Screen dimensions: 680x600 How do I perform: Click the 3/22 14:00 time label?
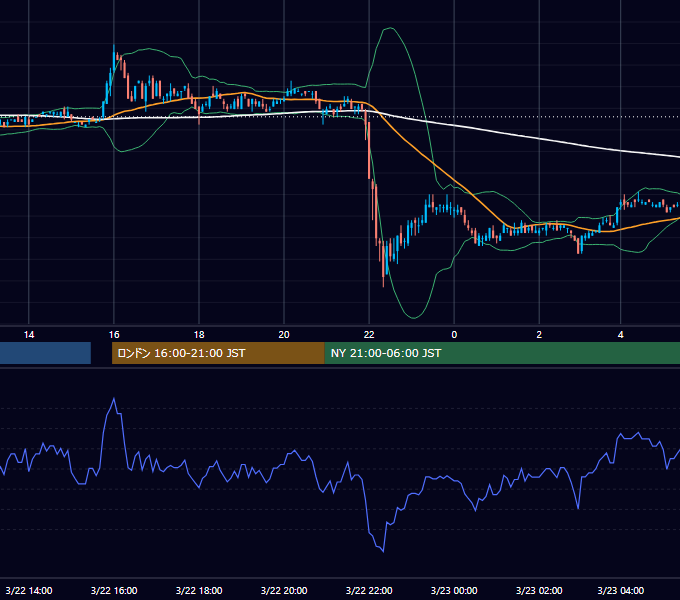29,590
